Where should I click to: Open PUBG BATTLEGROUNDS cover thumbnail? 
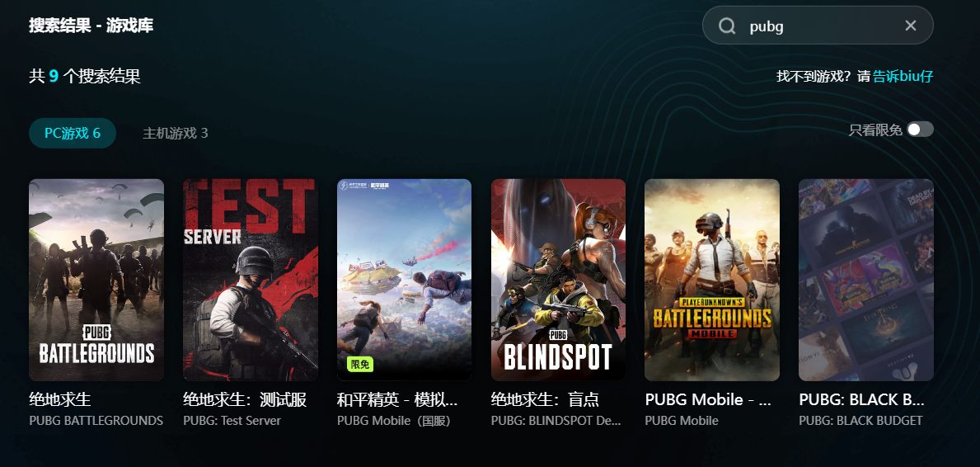click(x=96, y=280)
